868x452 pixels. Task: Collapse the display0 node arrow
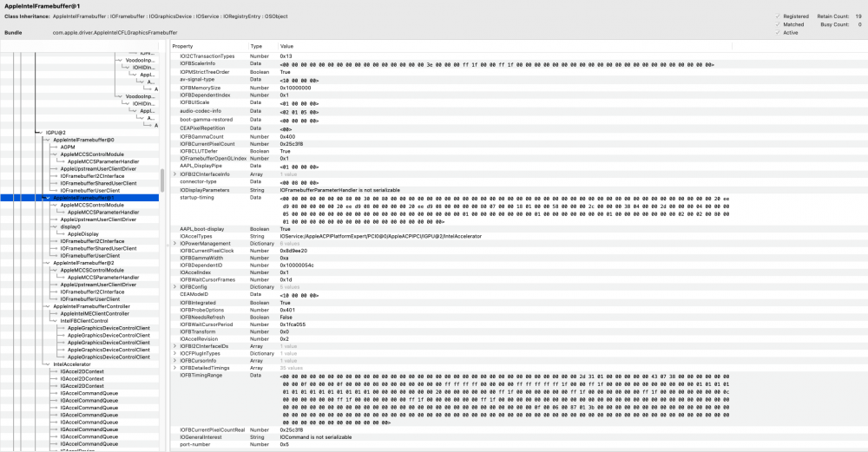[x=55, y=226]
